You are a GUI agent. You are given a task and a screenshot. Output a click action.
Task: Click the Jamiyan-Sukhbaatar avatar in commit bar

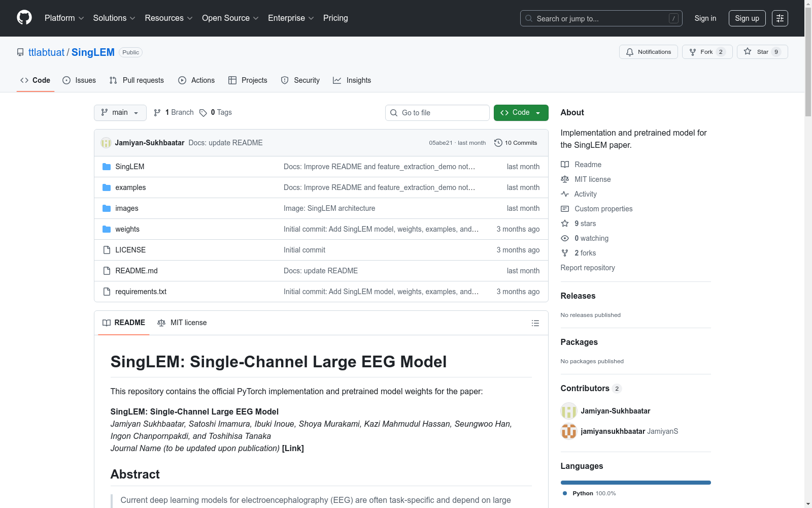click(106, 143)
